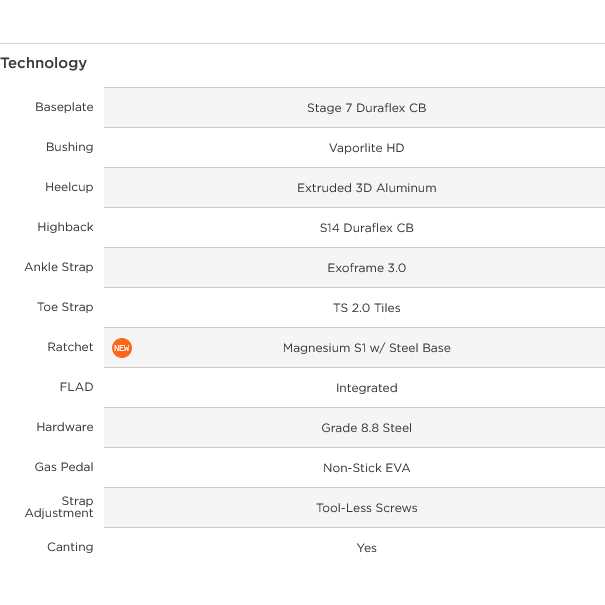The width and height of the screenshot is (605, 605).
Task: Click the Technology section heading
Action: click(x=44, y=63)
